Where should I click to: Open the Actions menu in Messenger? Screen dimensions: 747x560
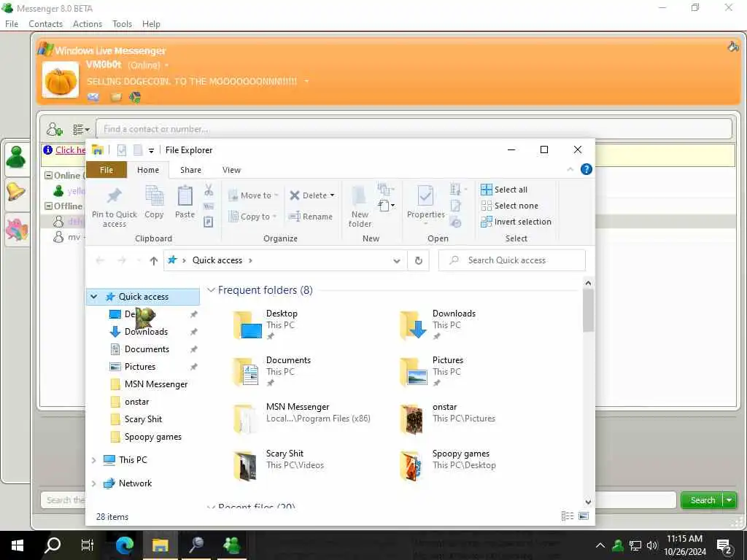[x=88, y=24]
